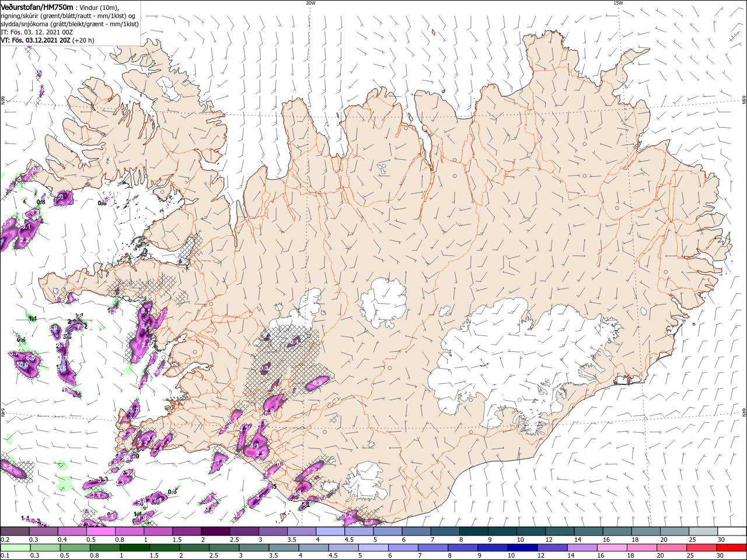
Task: Pick the top-row snow swatch starting at 0.2
Action: click(x=15, y=531)
